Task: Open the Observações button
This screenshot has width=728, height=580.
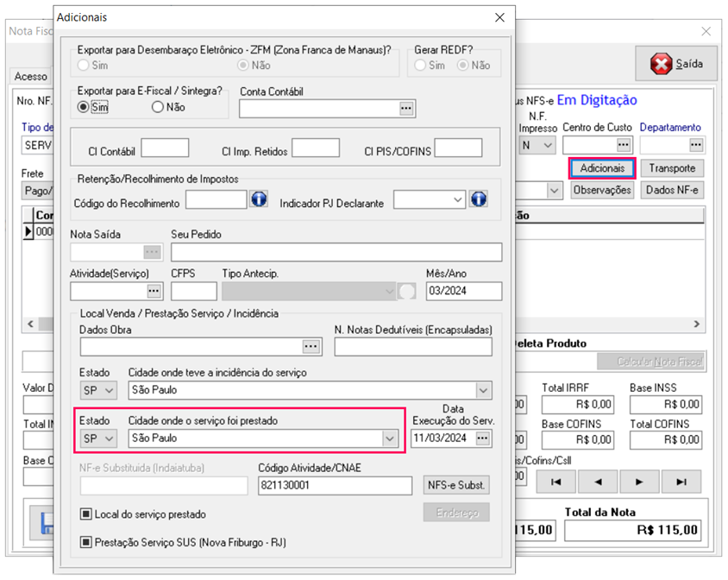Action: click(x=602, y=190)
